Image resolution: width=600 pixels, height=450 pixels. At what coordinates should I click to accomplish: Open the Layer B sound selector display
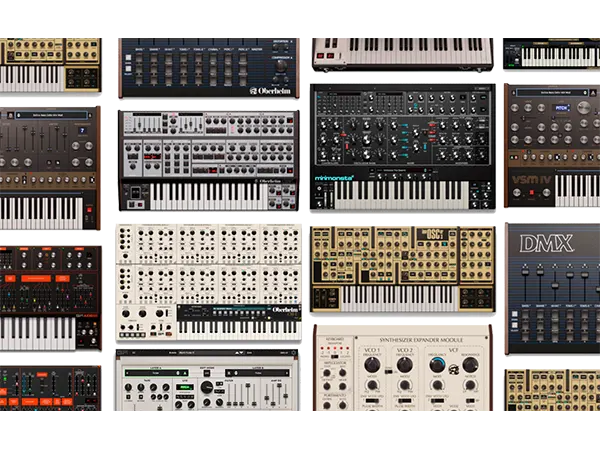[257, 373]
